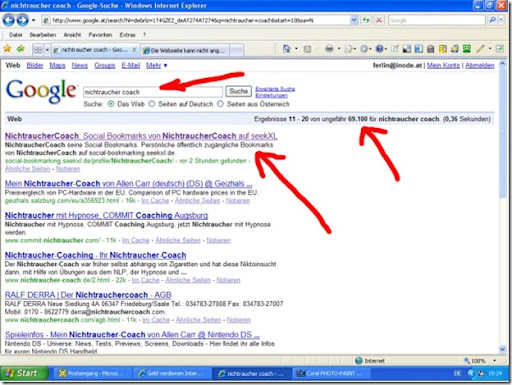Select Seiten auf Deutsch radio option

[152, 104]
